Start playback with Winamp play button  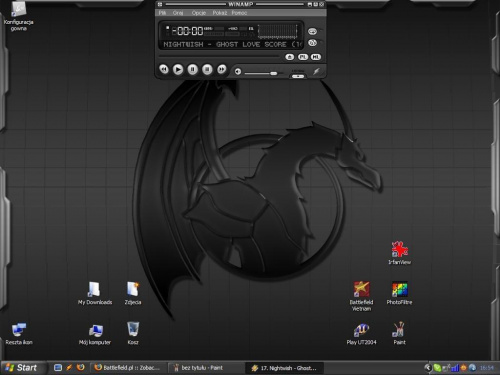(178, 69)
